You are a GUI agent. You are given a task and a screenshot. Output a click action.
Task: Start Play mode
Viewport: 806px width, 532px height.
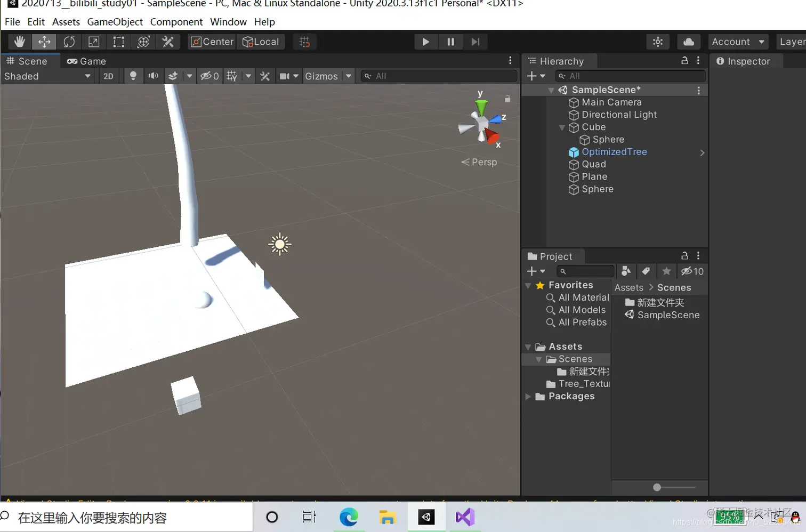[425, 42]
